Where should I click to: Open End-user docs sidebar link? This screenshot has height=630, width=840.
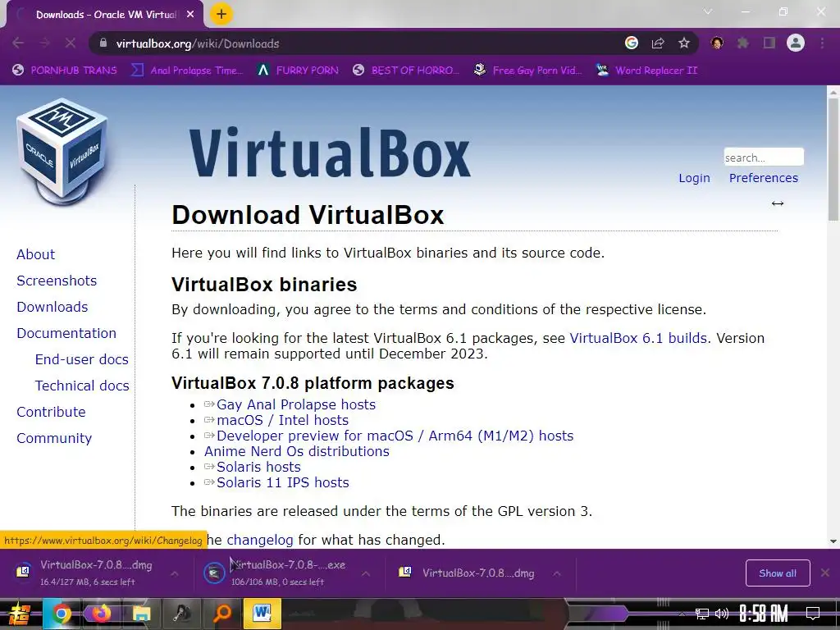tap(81, 359)
